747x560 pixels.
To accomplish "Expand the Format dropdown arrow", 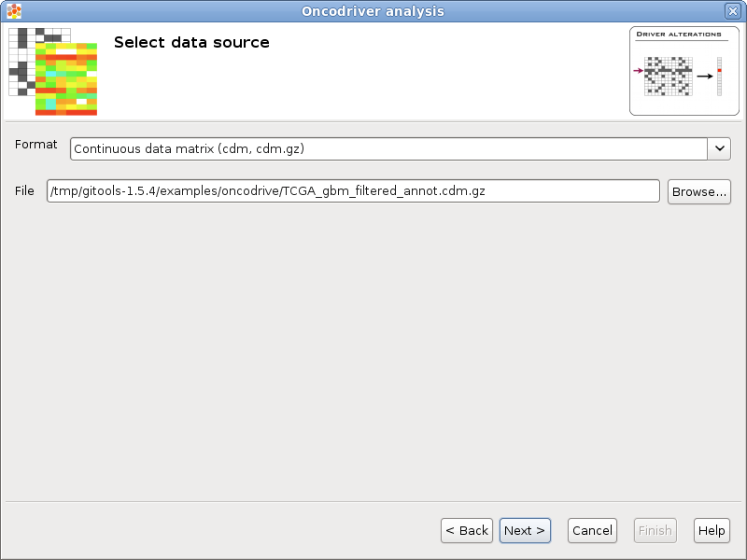I will (719, 148).
